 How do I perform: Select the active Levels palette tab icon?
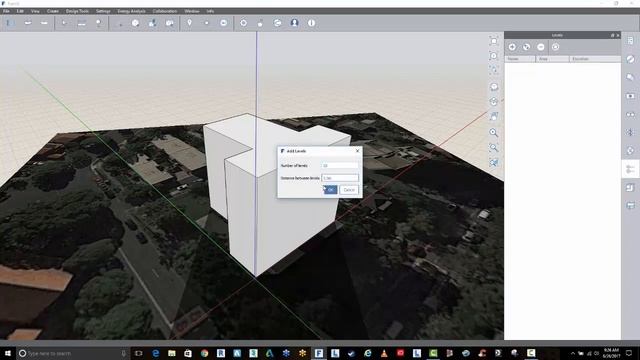click(631, 169)
